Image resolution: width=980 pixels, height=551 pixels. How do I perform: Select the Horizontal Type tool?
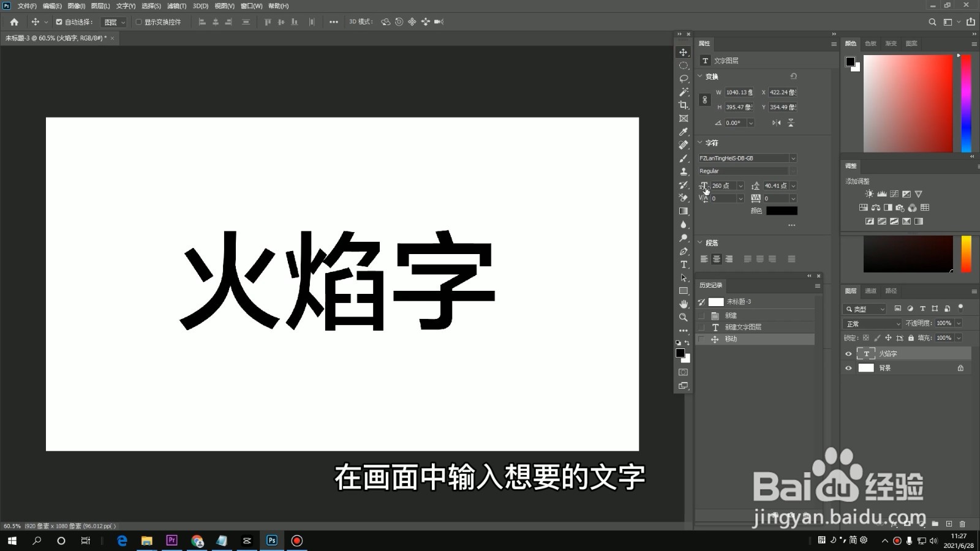(x=683, y=265)
